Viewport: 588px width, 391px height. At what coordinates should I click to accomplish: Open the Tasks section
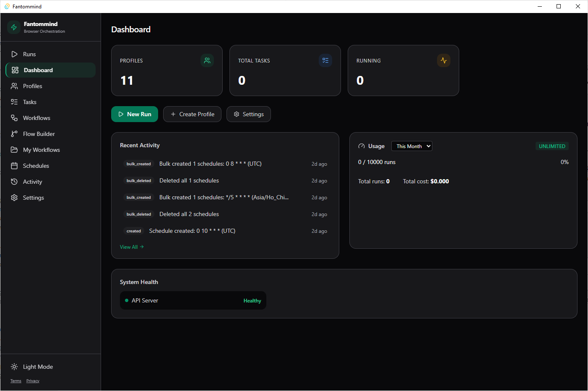(50, 102)
